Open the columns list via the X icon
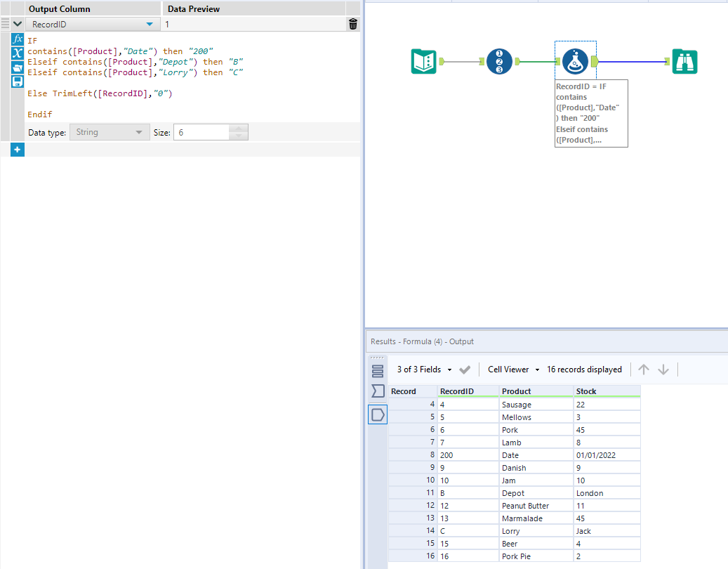This screenshot has height=569, width=728. [17, 53]
